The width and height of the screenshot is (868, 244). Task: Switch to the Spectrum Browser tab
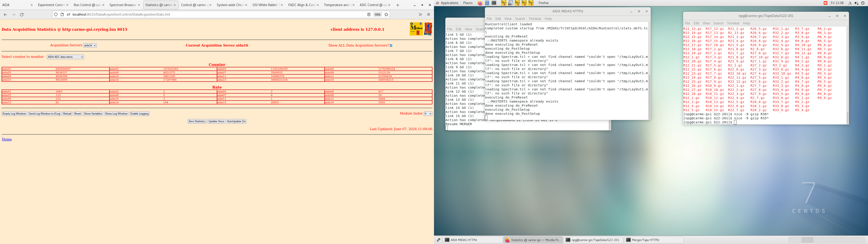(123, 5)
